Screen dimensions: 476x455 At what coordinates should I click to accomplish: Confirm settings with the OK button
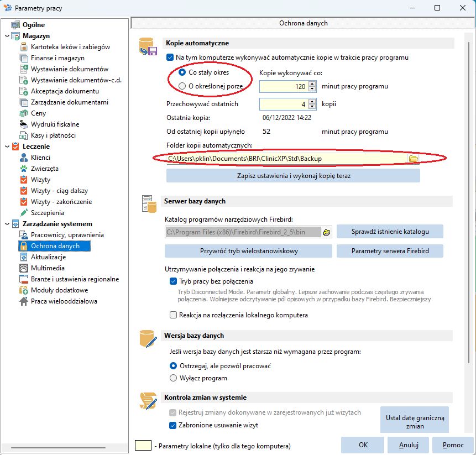[363, 445]
